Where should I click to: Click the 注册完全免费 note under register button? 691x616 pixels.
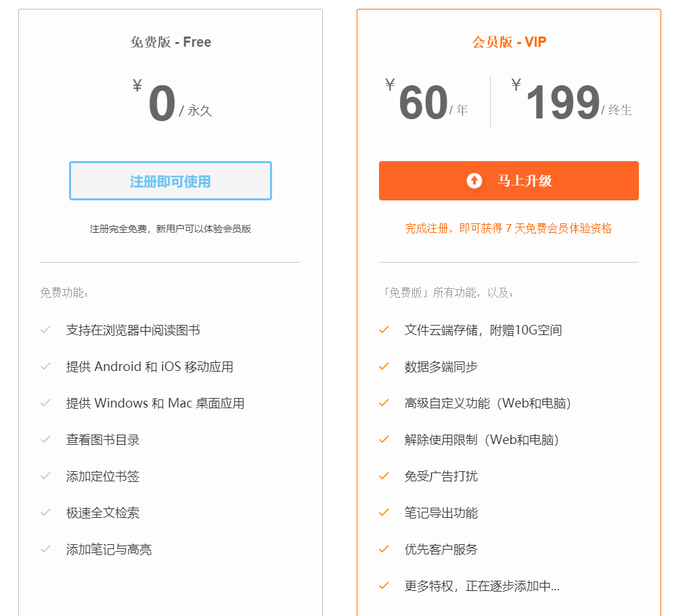(x=171, y=229)
